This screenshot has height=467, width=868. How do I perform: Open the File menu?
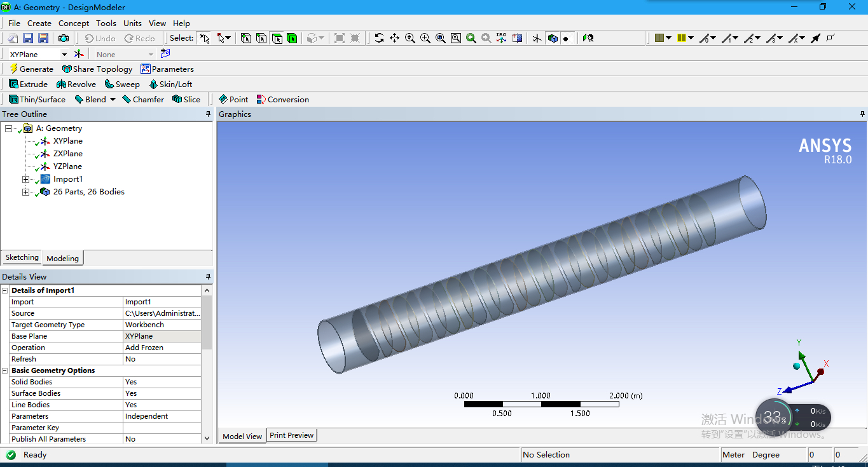tap(14, 23)
